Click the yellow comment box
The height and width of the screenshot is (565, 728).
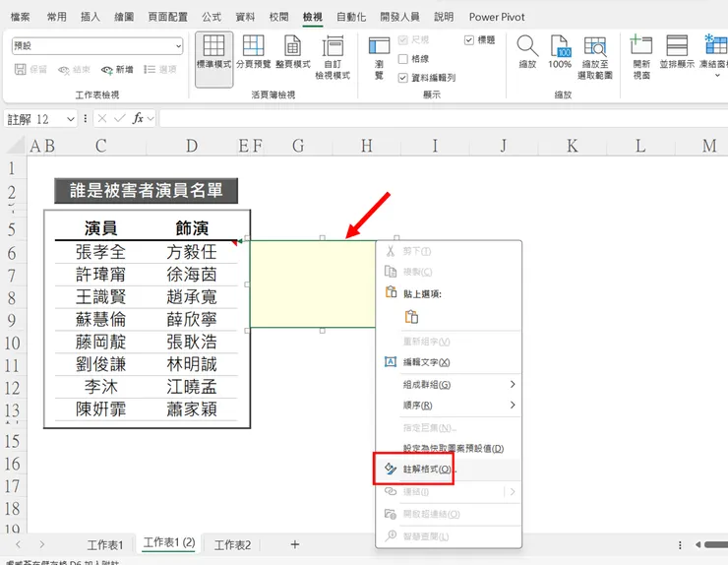coord(313,283)
